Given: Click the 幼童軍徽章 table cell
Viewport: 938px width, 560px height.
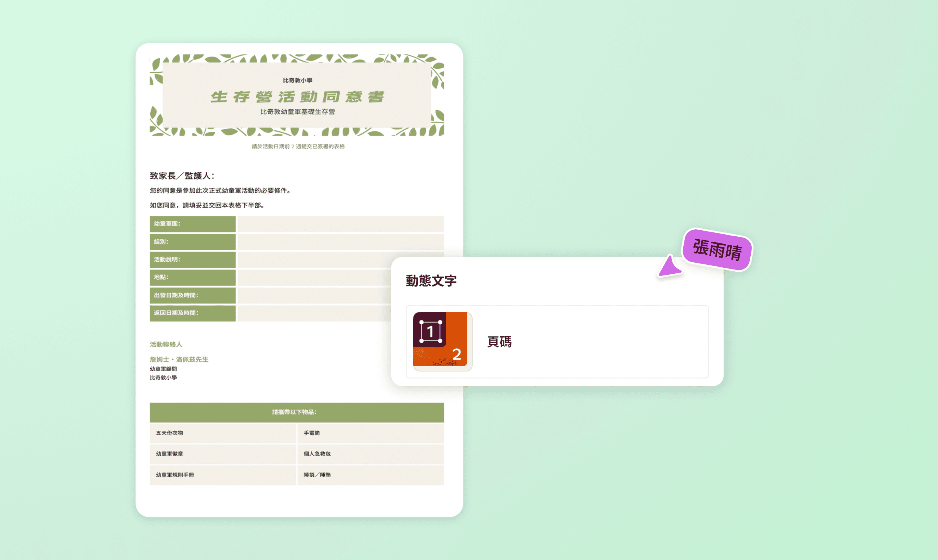Looking at the screenshot, I should coord(223,454).
